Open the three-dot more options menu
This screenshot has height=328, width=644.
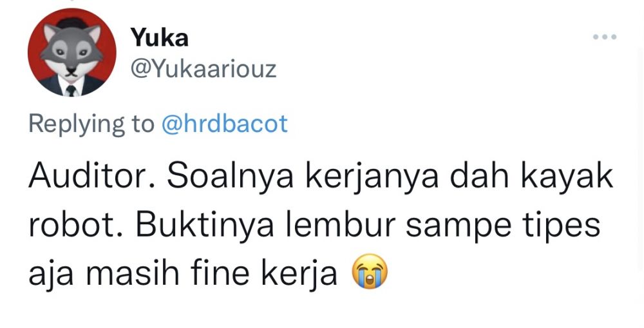605,37
